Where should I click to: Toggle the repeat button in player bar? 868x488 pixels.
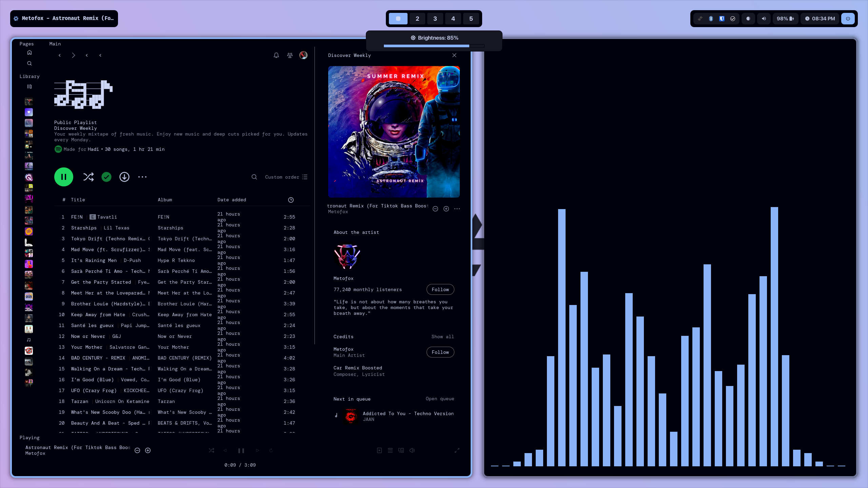pos(271,450)
